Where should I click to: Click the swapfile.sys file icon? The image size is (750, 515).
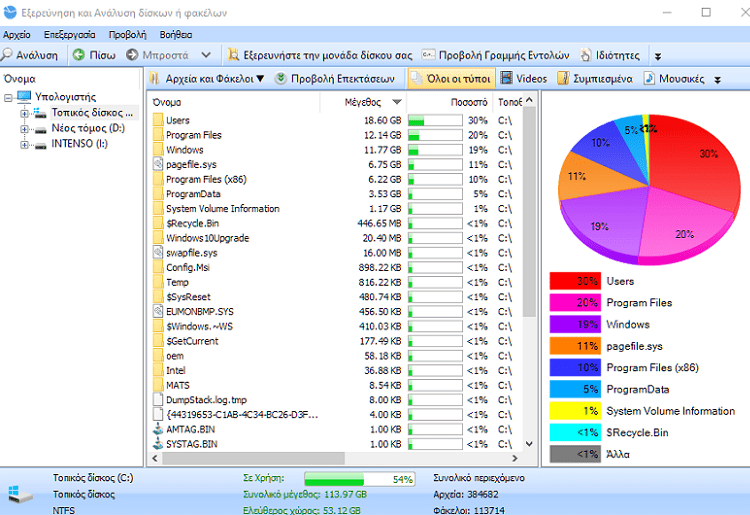[158, 252]
